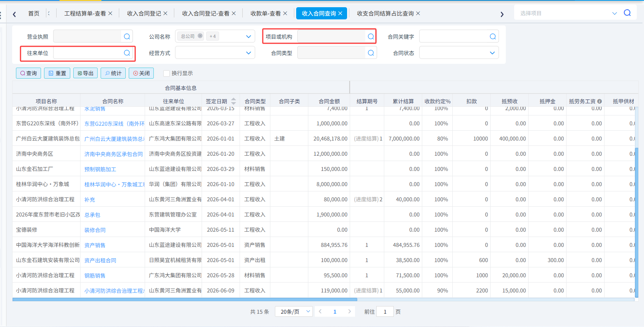The height and width of the screenshot is (327, 644).
Task: Click the search icon in 项目或机构 field
Action: [371, 36]
